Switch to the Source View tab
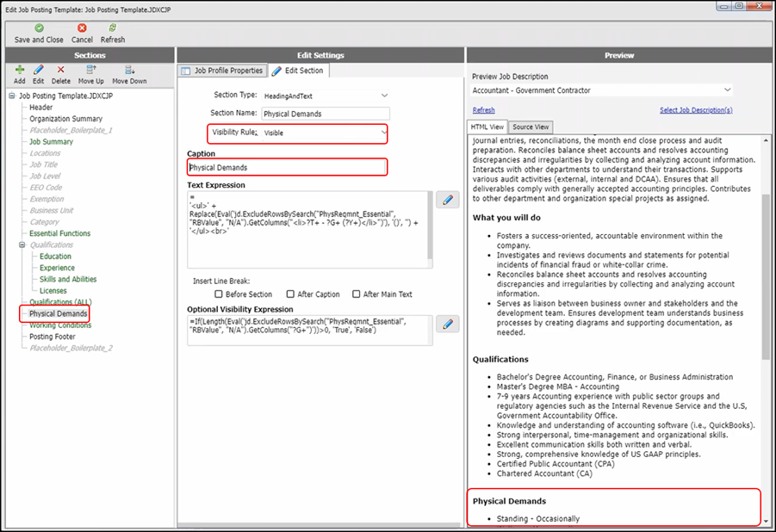This screenshot has width=776, height=532. coord(531,127)
